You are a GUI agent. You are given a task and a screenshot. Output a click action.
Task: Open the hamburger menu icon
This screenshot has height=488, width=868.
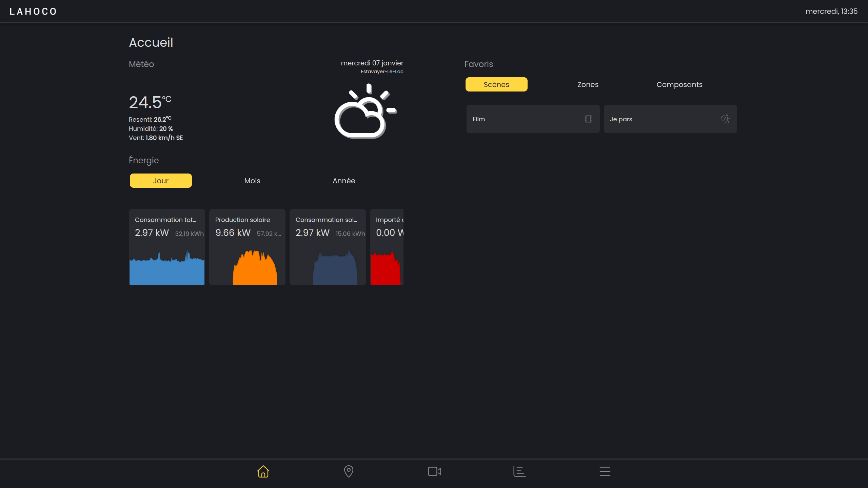(x=605, y=471)
